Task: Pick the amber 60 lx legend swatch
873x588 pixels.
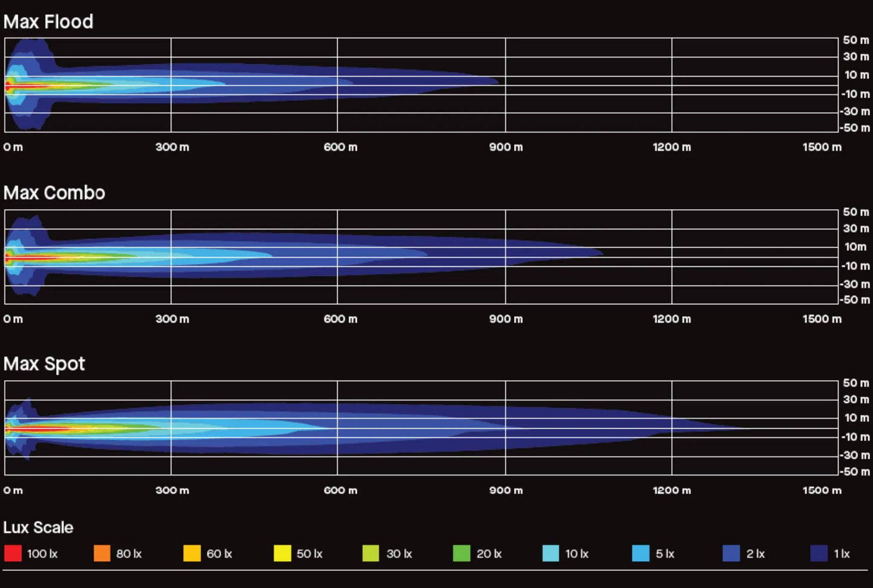Action: [x=192, y=553]
